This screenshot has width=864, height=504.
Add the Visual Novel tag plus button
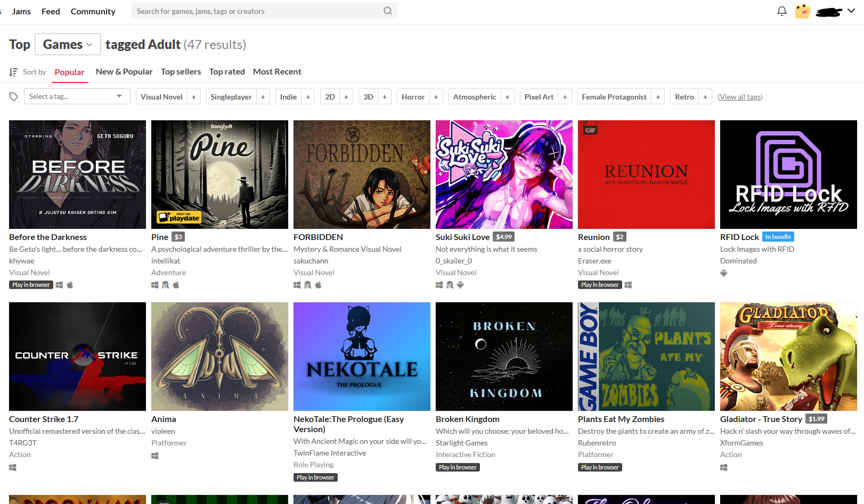[193, 97]
